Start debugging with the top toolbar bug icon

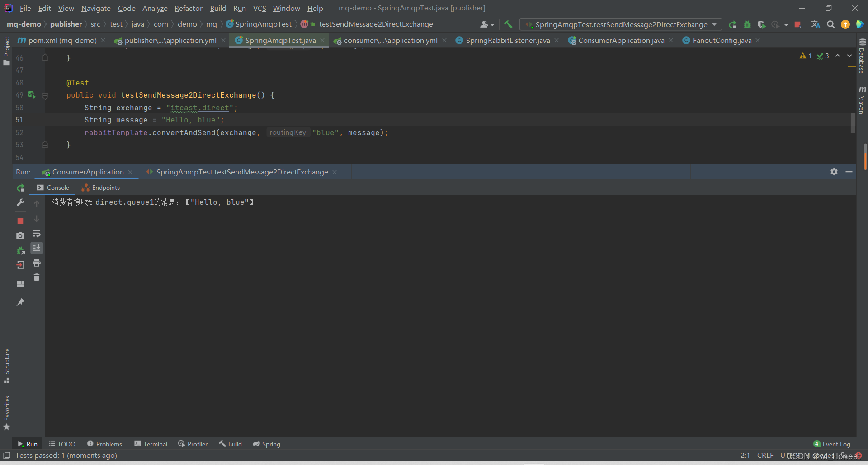pos(747,24)
